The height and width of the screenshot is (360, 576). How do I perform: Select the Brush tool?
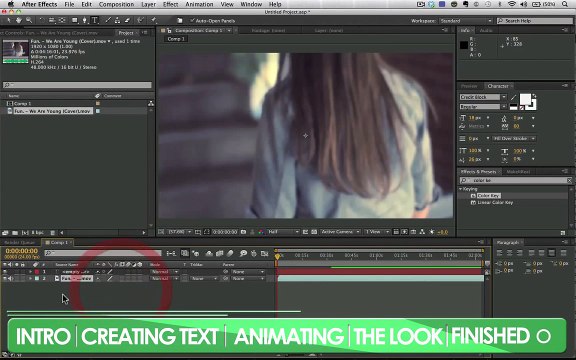108,21
